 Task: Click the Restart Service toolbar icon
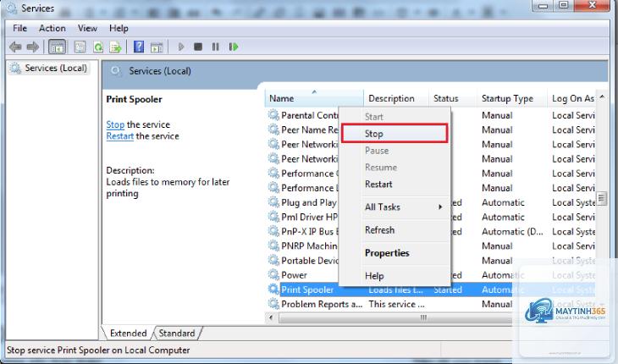[234, 47]
